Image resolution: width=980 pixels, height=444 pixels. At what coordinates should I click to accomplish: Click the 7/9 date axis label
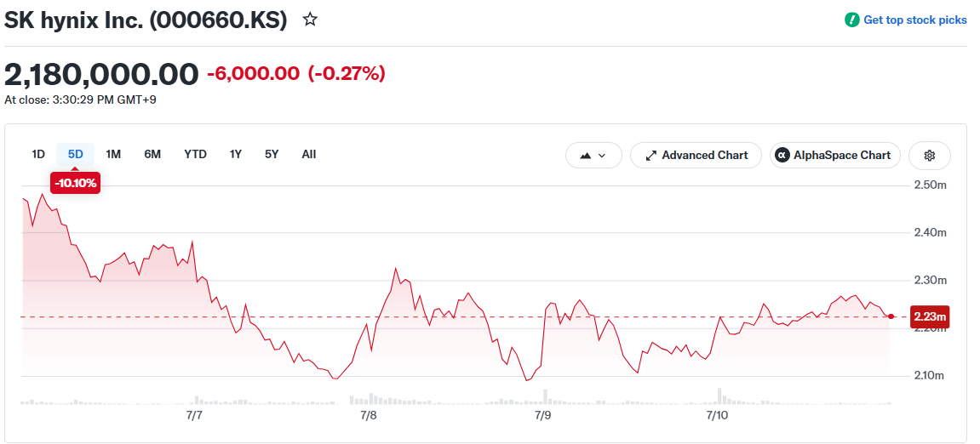pyautogui.click(x=542, y=415)
